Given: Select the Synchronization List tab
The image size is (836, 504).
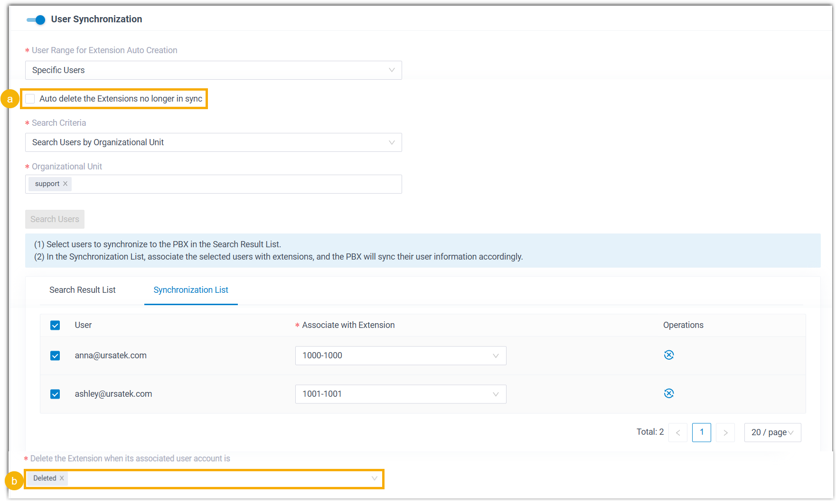Looking at the screenshot, I should (x=191, y=290).
